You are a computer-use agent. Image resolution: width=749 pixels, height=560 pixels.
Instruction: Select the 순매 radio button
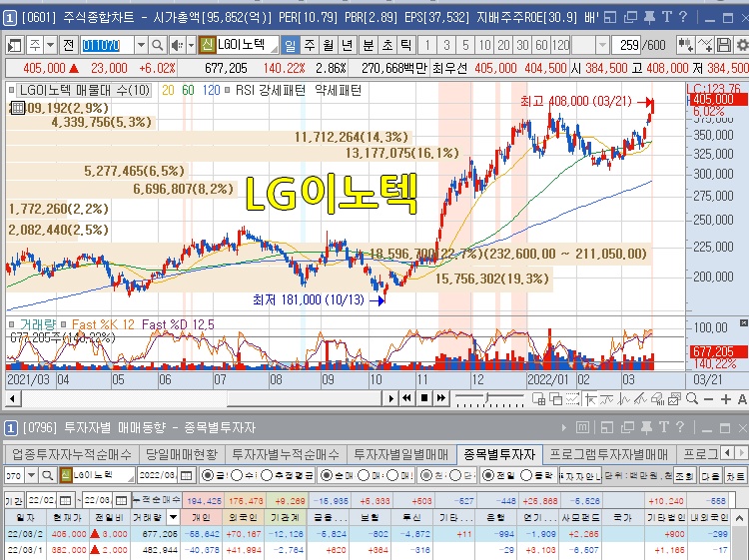[326, 475]
